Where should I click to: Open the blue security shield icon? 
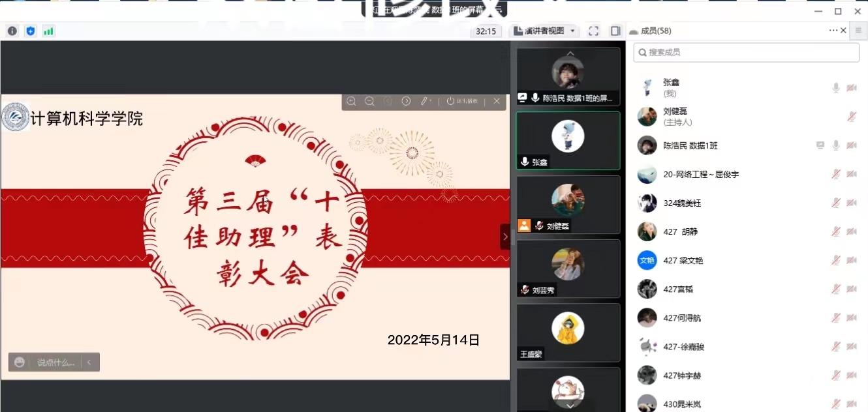30,31
